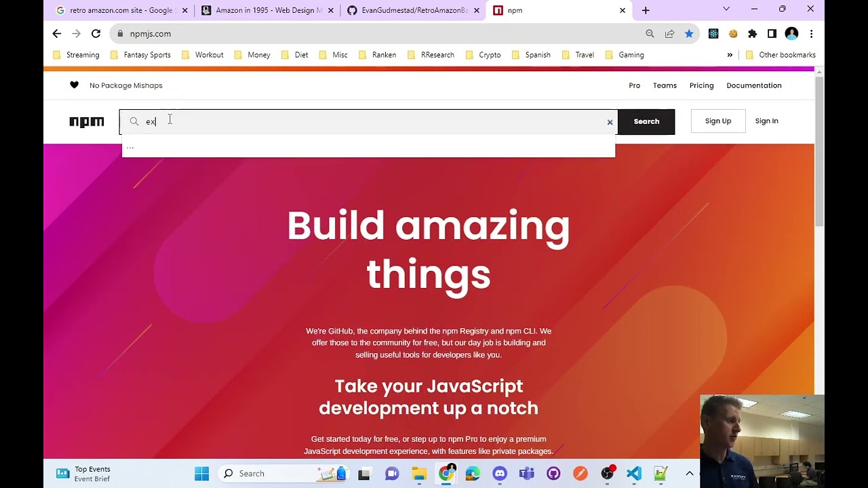868x488 pixels.
Task: Open the Misc bookmarks folder
Action: coord(333,55)
